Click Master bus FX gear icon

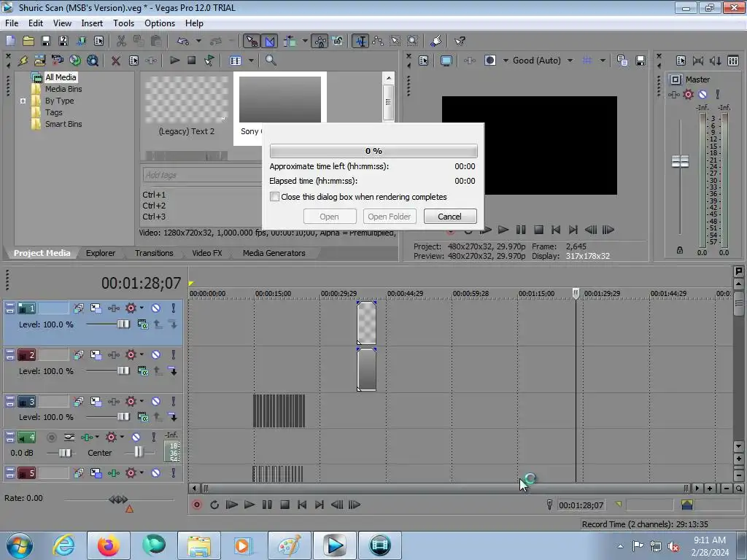point(689,94)
